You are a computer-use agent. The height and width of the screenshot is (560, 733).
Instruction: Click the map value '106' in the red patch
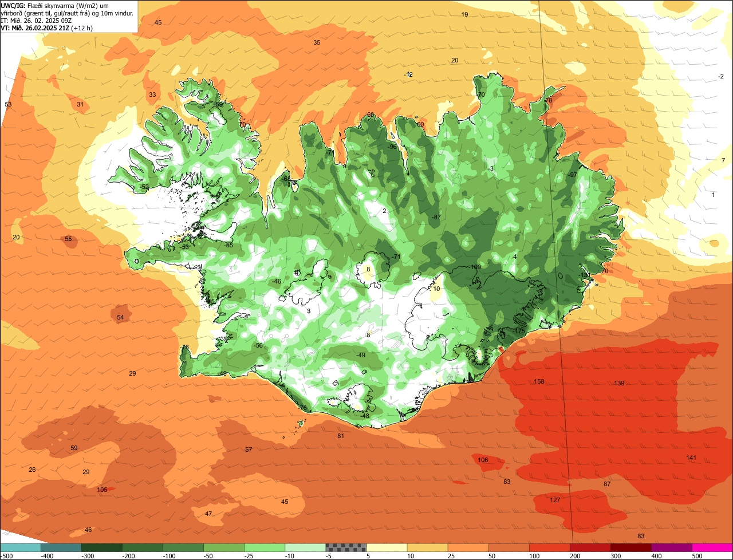483,460
